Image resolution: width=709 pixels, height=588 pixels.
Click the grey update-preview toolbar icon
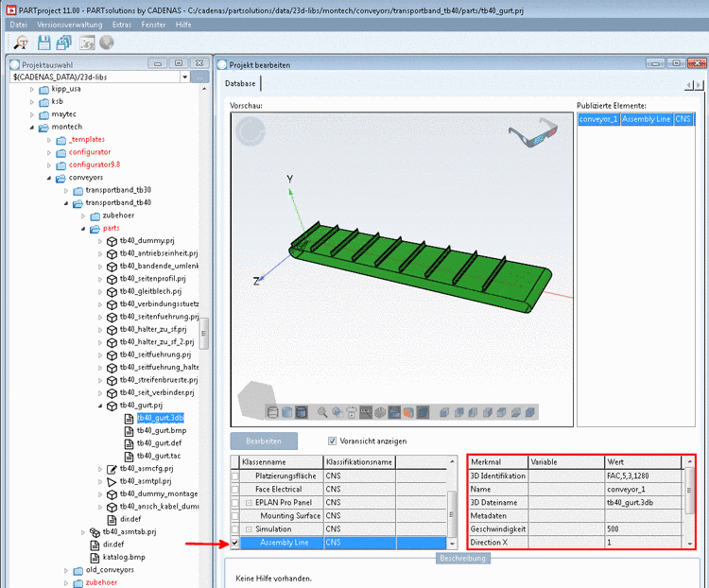pos(87,43)
